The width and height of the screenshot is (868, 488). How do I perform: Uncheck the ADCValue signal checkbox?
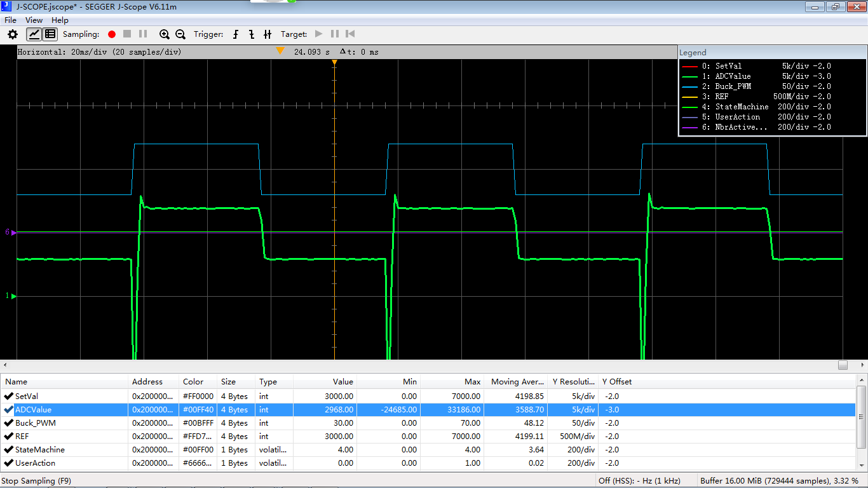[x=9, y=409]
